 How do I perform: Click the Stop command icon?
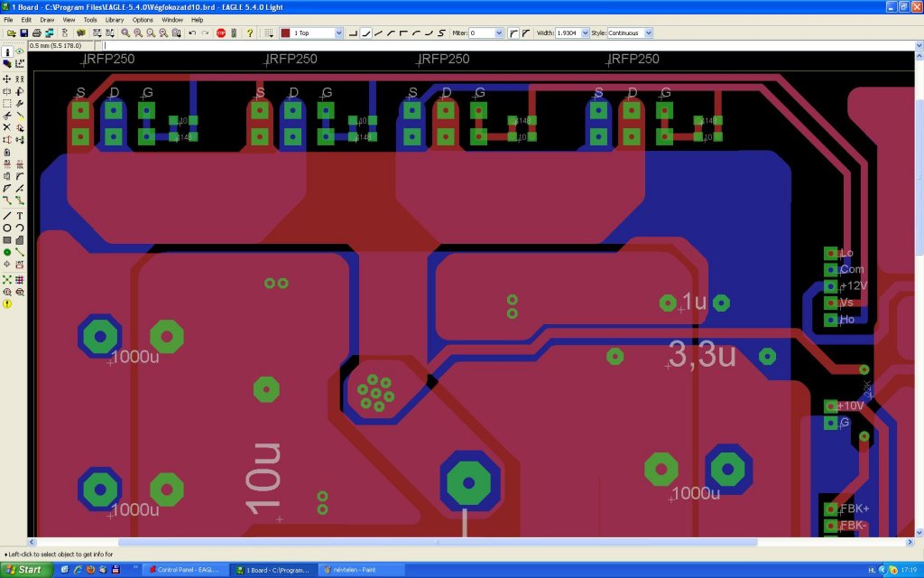pyautogui.click(x=221, y=33)
